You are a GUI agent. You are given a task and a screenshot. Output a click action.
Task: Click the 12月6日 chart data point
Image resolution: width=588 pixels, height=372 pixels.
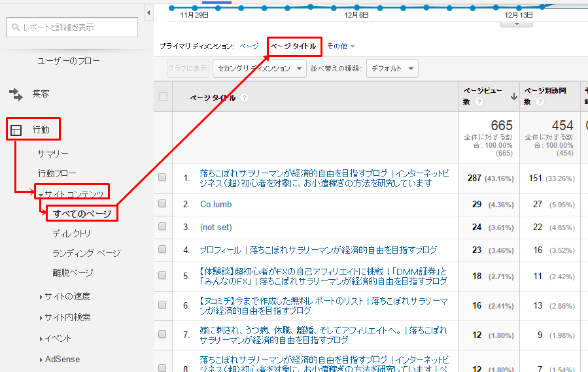coord(356,8)
